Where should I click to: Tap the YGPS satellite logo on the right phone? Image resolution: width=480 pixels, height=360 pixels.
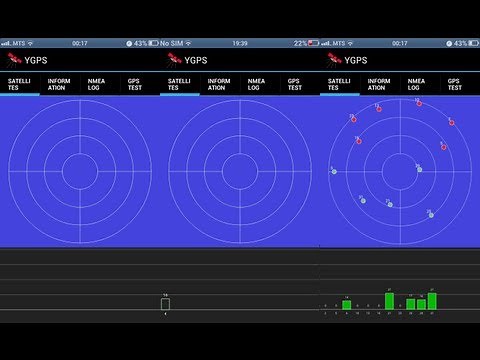tap(334, 60)
